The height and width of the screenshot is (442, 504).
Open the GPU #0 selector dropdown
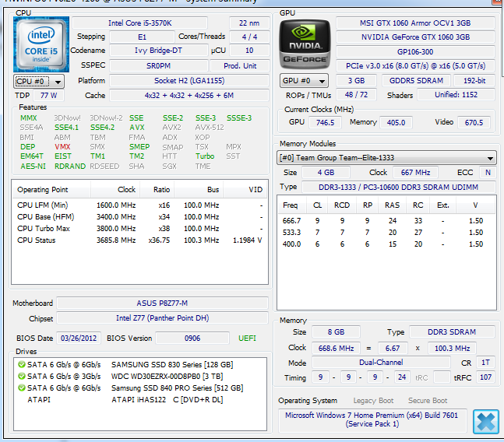click(304, 81)
